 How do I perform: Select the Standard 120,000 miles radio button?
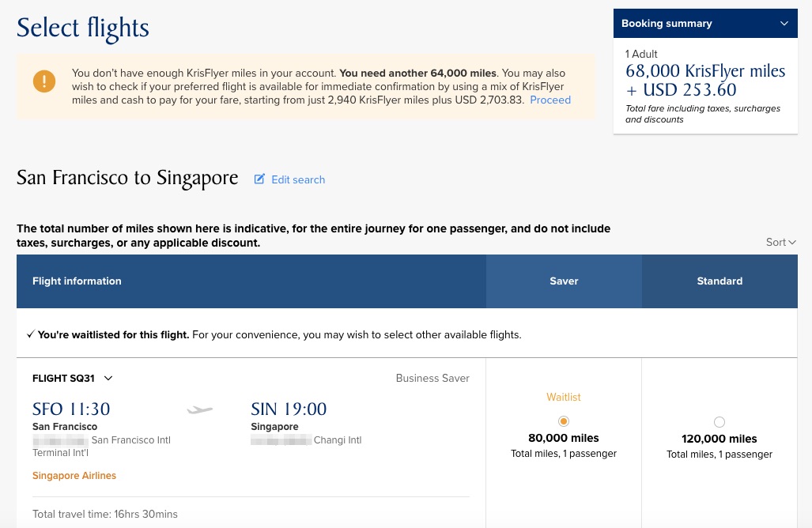tap(719, 422)
